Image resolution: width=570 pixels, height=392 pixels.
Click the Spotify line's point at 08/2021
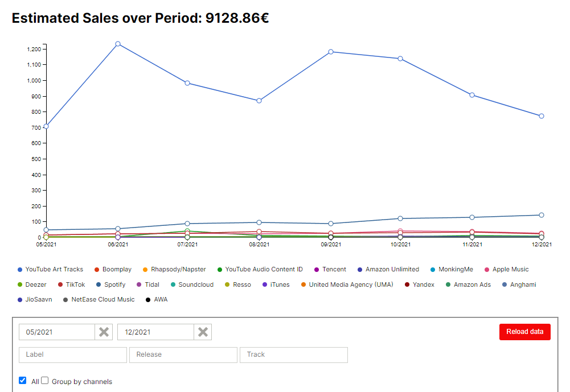click(259, 222)
